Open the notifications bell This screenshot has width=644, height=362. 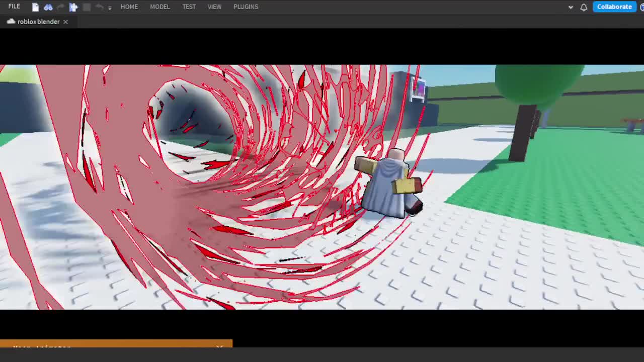[x=584, y=7]
